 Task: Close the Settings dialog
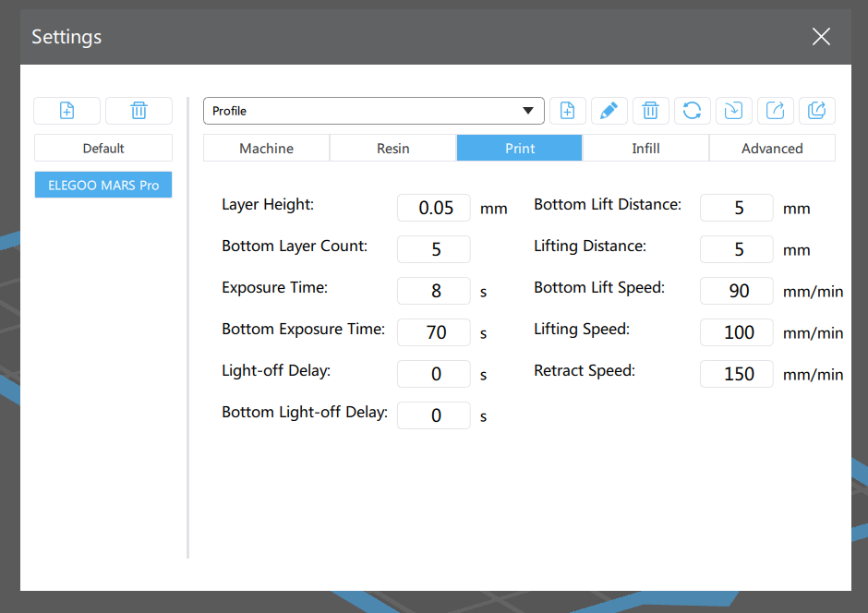[821, 36]
